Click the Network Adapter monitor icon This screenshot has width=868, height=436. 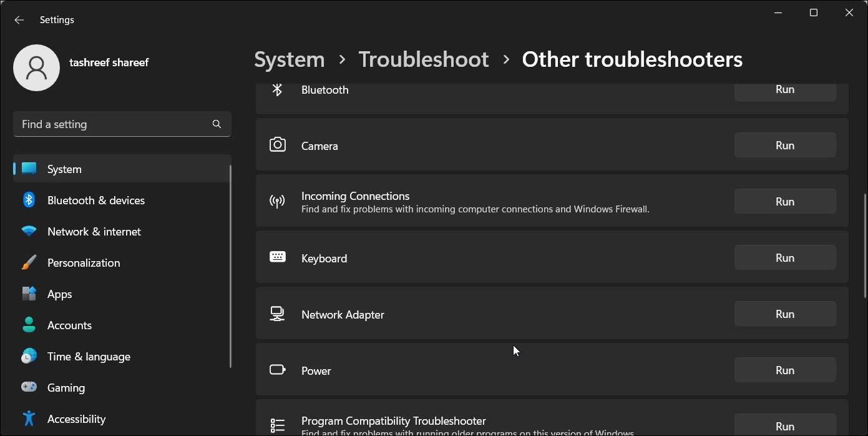click(x=278, y=313)
